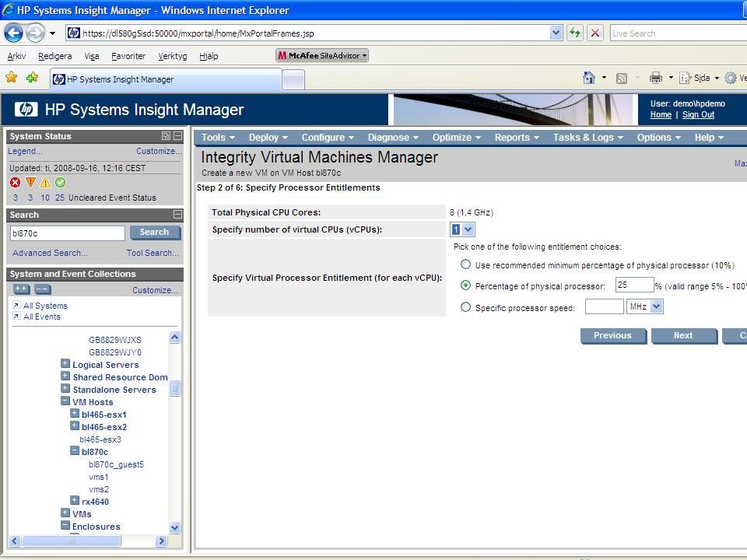The height and width of the screenshot is (560, 747).
Task: Collapse all collections with -- button
Action: pyautogui.click(x=42, y=289)
